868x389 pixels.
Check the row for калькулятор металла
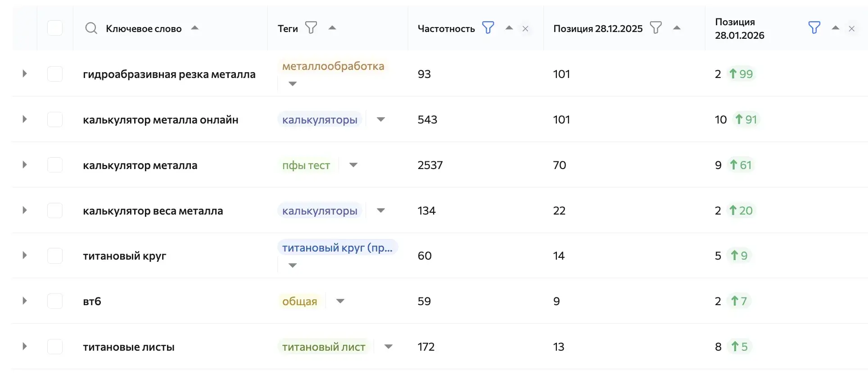point(55,165)
